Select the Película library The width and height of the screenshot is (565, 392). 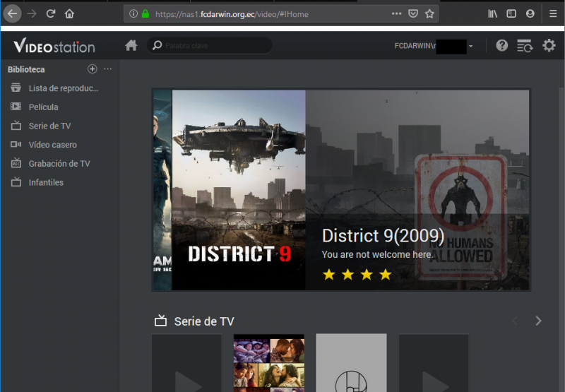(x=59, y=107)
